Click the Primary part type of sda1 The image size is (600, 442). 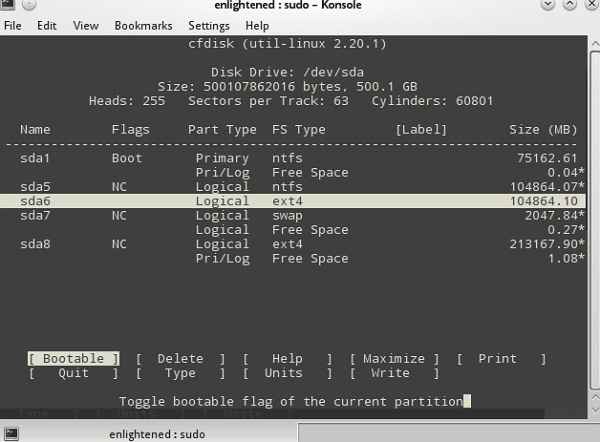(222, 158)
